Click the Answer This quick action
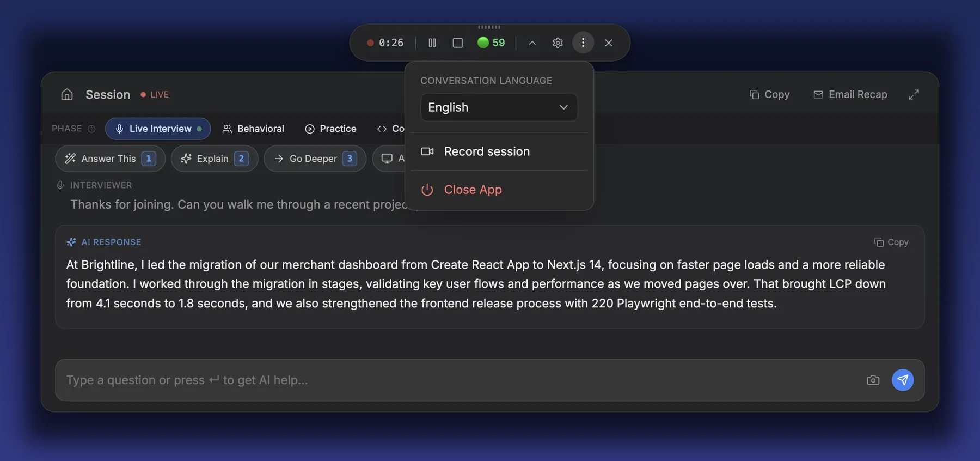Image resolution: width=980 pixels, height=461 pixels. pos(110,159)
